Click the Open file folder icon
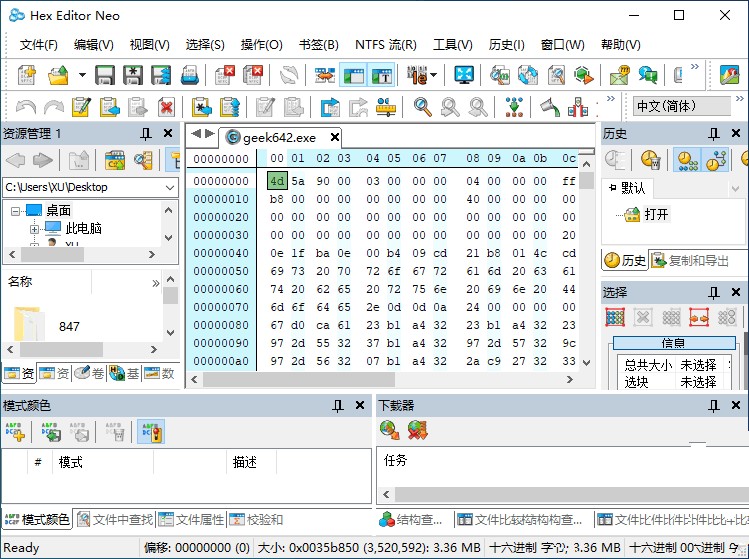Image resolution: width=749 pixels, height=559 pixels. click(58, 75)
